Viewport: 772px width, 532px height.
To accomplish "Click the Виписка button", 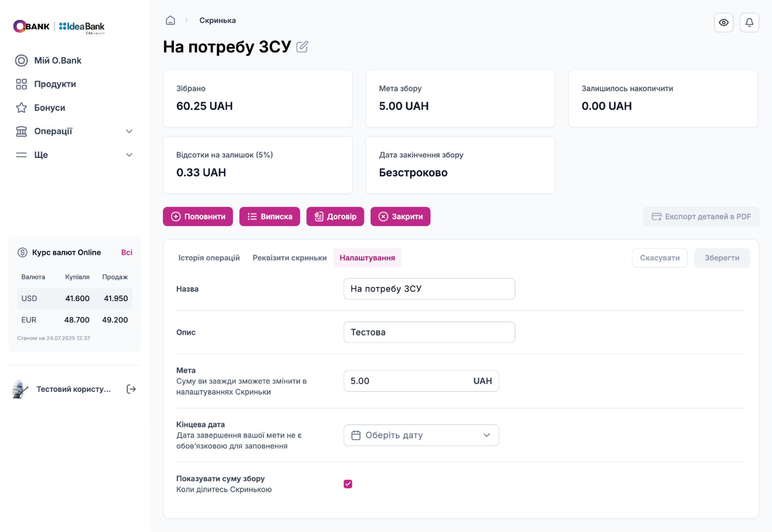I will click(270, 217).
